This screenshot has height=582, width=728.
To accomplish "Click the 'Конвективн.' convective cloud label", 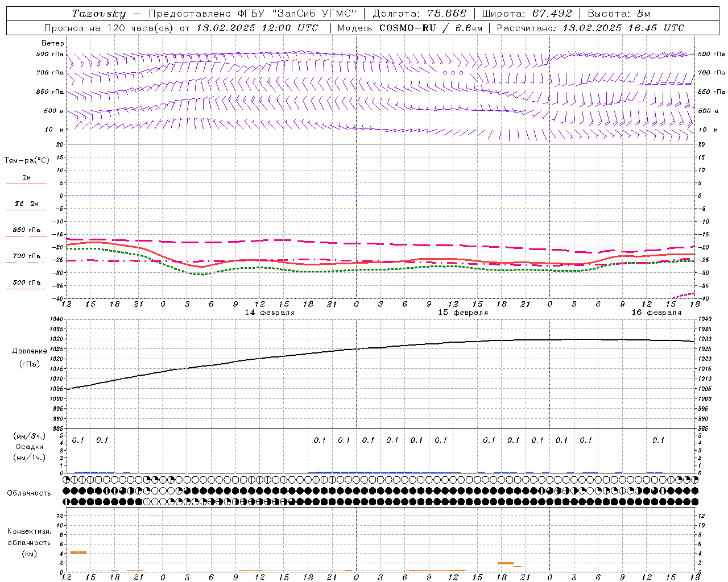I will coord(29,531).
